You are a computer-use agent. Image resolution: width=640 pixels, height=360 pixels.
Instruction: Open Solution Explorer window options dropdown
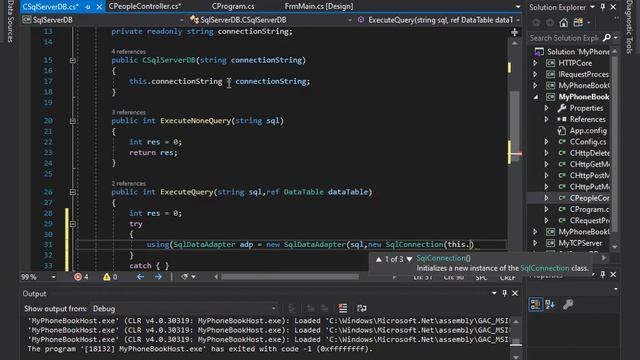tap(592, 7)
